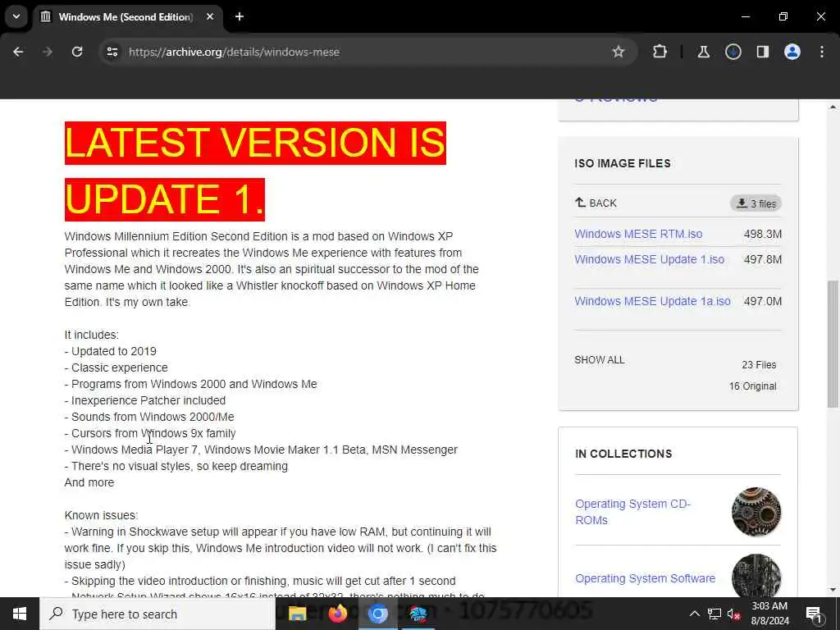Open Operating System CD-ROMs collection
Image resolution: width=840 pixels, height=630 pixels.
[x=632, y=512]
